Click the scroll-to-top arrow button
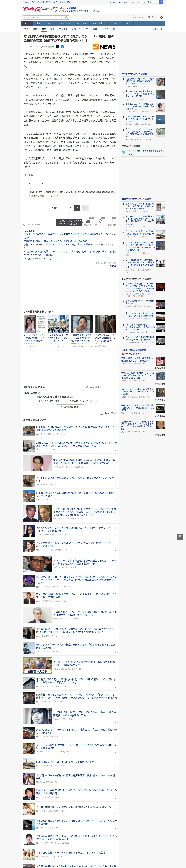 click(180, 536)
